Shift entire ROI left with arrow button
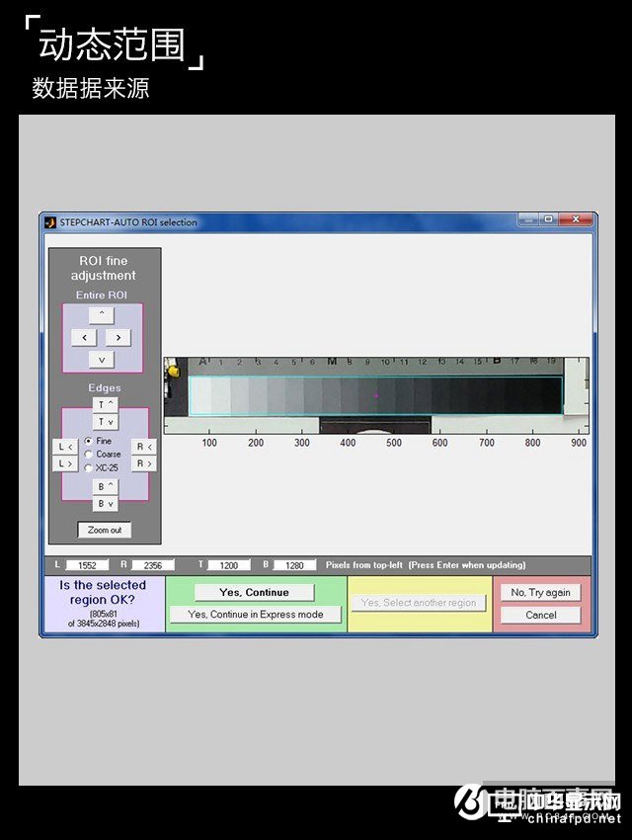The width and height of the screenshot is (632, 840). (x=84, y=337)
